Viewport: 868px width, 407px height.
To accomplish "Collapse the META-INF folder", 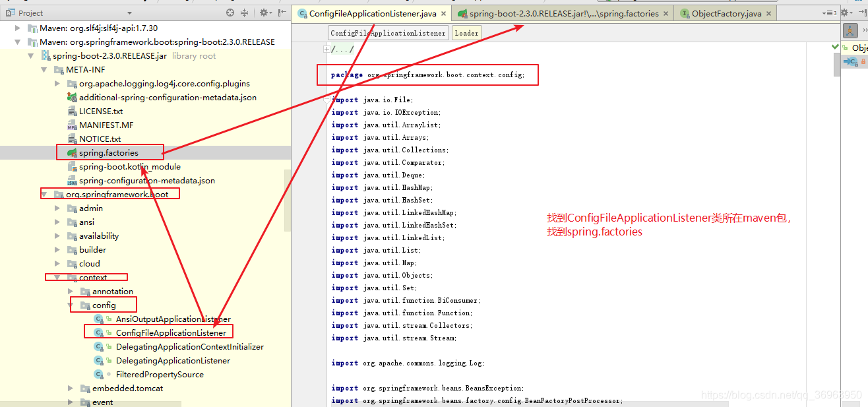I will coord(44,70).
